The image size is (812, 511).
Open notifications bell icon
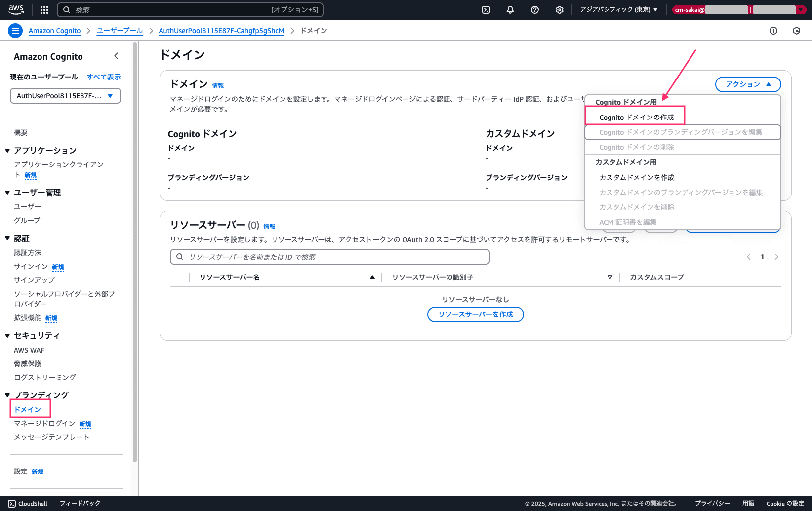[510, 10]
